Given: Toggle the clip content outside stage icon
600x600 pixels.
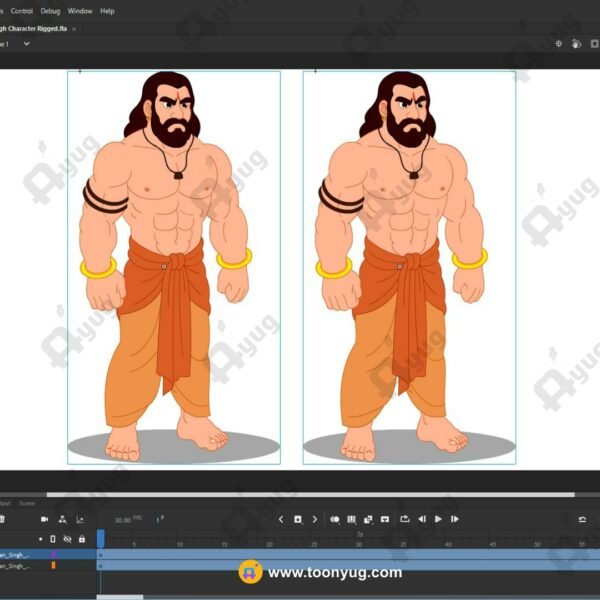Looking at the screenshot, I should tap(595, 44).
